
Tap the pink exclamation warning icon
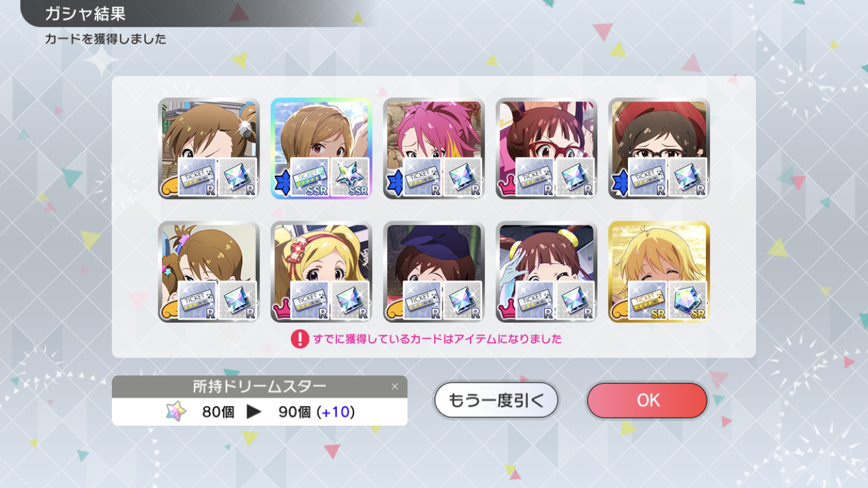coord(300,339)
